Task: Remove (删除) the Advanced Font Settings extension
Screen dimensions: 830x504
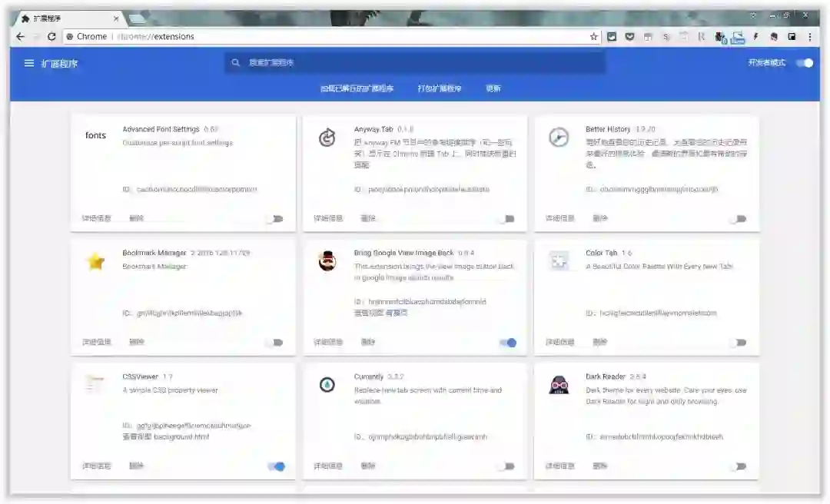Action: click(x=137, y=218)
